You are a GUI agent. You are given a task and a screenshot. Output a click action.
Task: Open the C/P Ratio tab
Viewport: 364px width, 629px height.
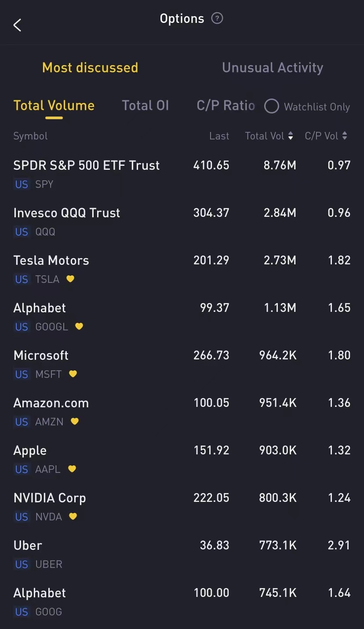tap(226, 106)
